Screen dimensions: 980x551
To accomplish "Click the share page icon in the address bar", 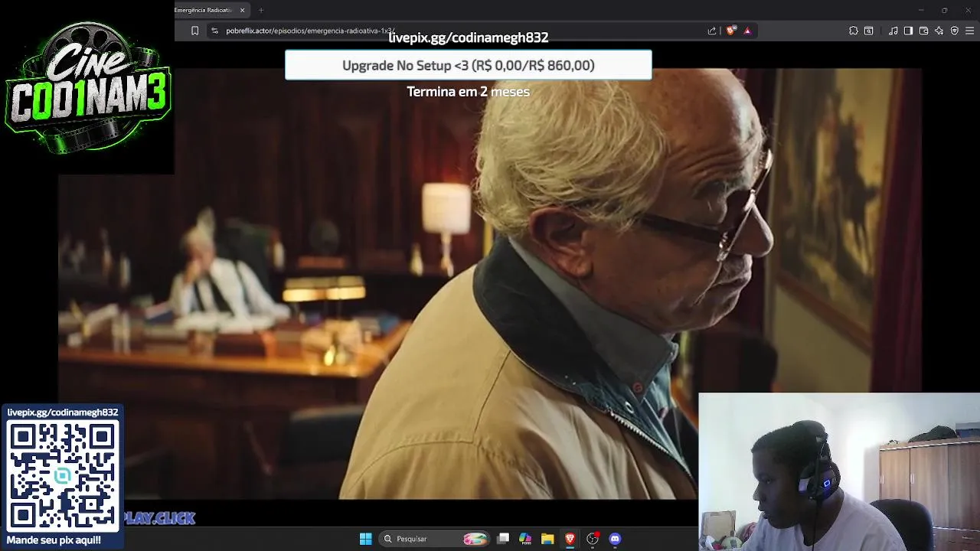I will [x=712, y=31].
